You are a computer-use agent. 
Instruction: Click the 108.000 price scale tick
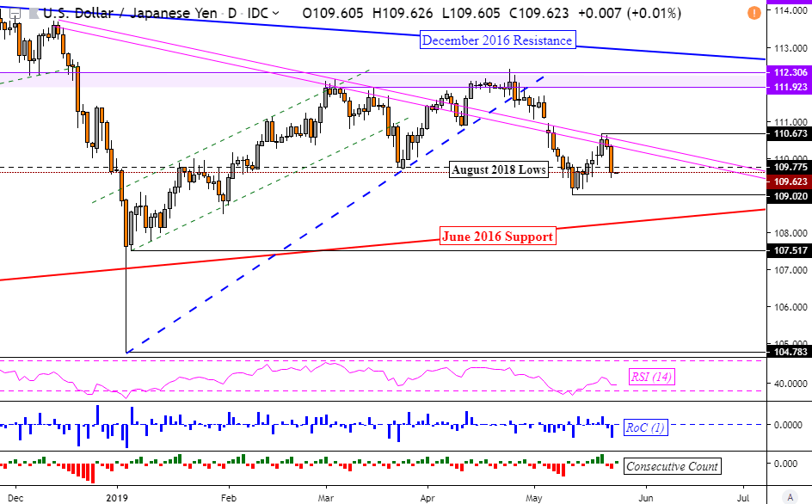pyautogui.click(x=790, y=233)
